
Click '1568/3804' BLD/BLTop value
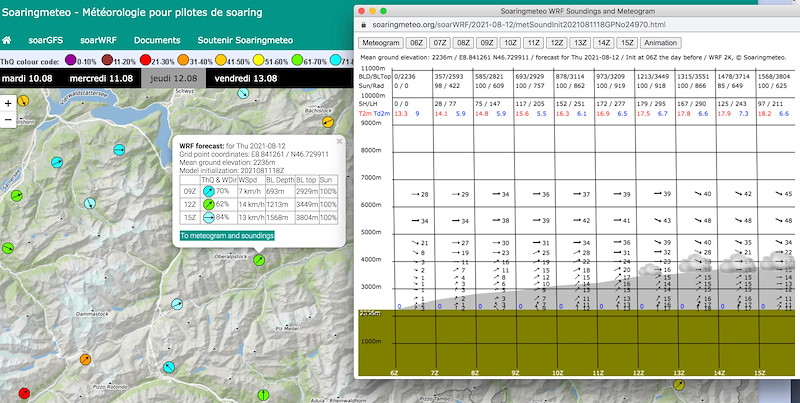[x=775, y=76]
